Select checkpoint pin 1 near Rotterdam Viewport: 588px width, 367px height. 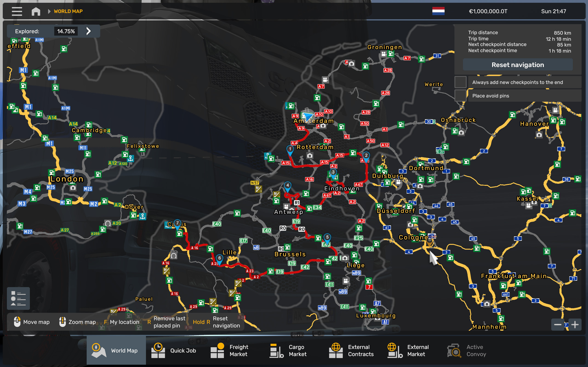290,150
